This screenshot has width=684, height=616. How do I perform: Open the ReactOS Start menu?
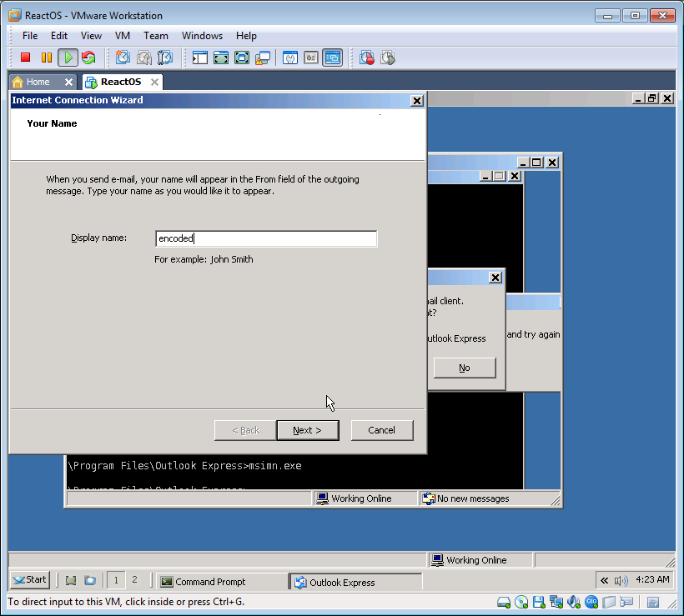pyautogui.click(x=30, y=580)
